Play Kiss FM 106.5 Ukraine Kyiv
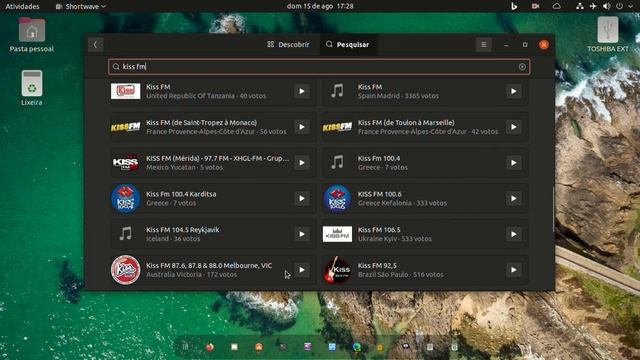640x360 pixels. [513, 234]
